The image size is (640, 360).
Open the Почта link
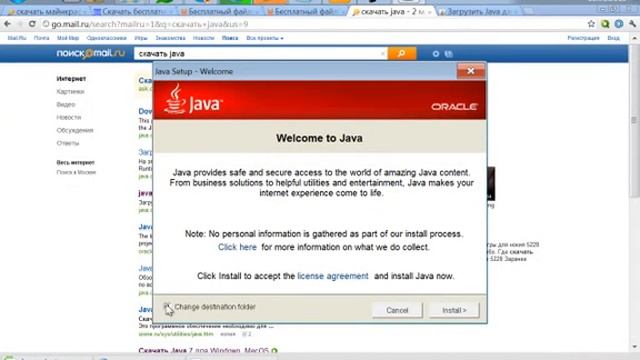[41, 38]
